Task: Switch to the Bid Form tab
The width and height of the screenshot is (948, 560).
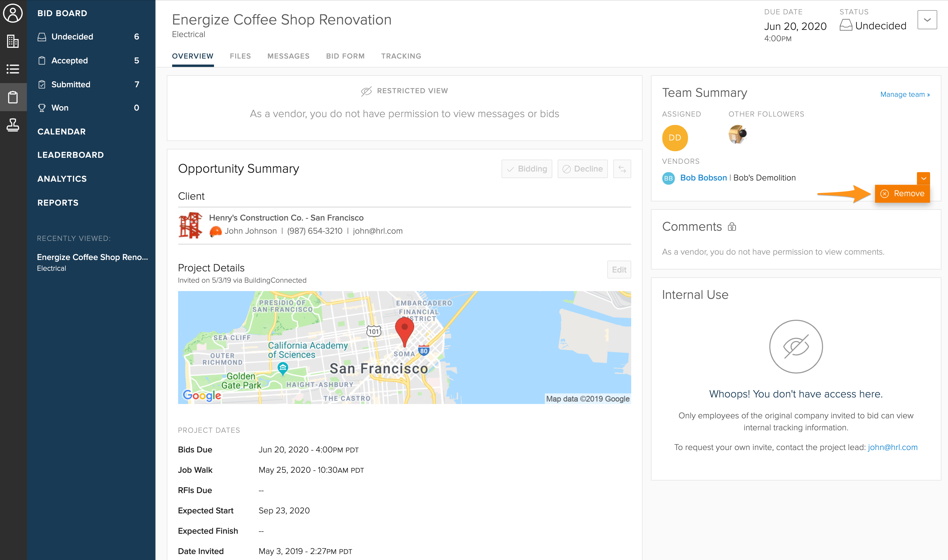Action: point(345,56)
